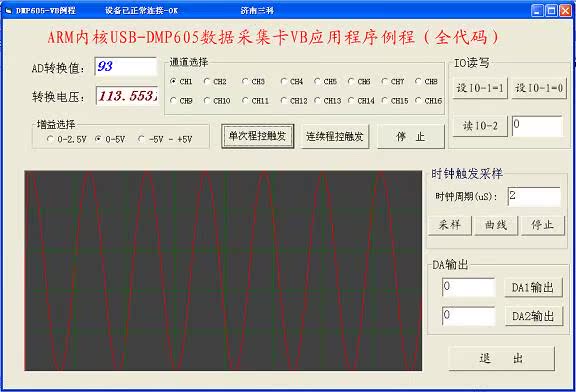Click the 设IO-1=0 button
The width and height of the screenshot is (576, 392).
pos(539,88)
